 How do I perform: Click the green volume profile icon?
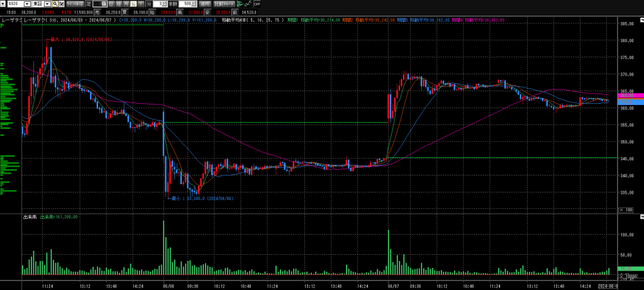click(239, 4)
